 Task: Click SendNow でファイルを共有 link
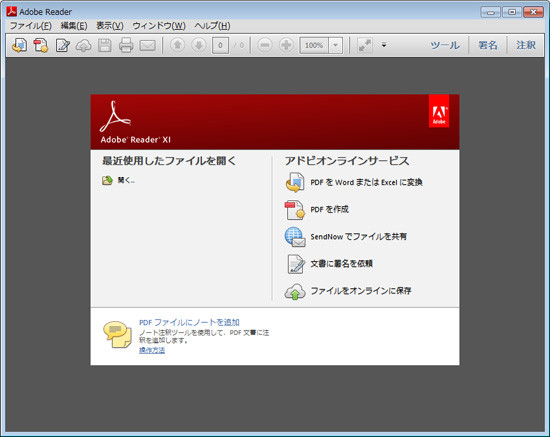point(358,236)
